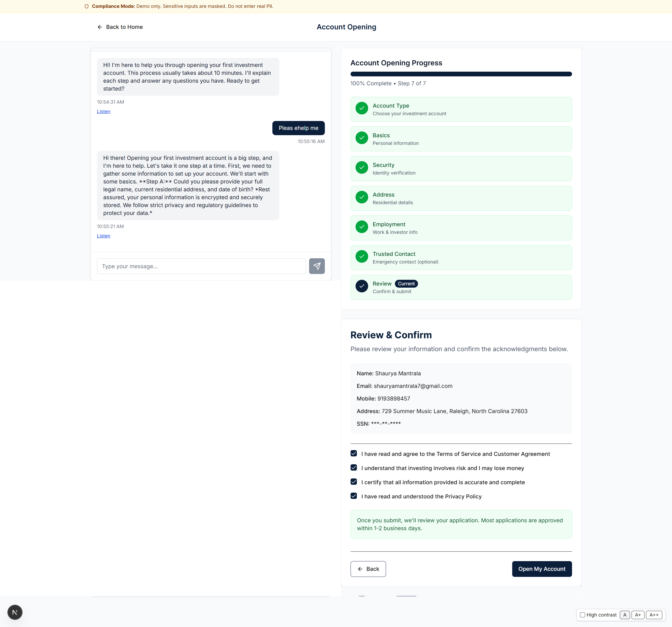
Task: Click the Security step checkmark icon
Action: [x=362, y=167]
